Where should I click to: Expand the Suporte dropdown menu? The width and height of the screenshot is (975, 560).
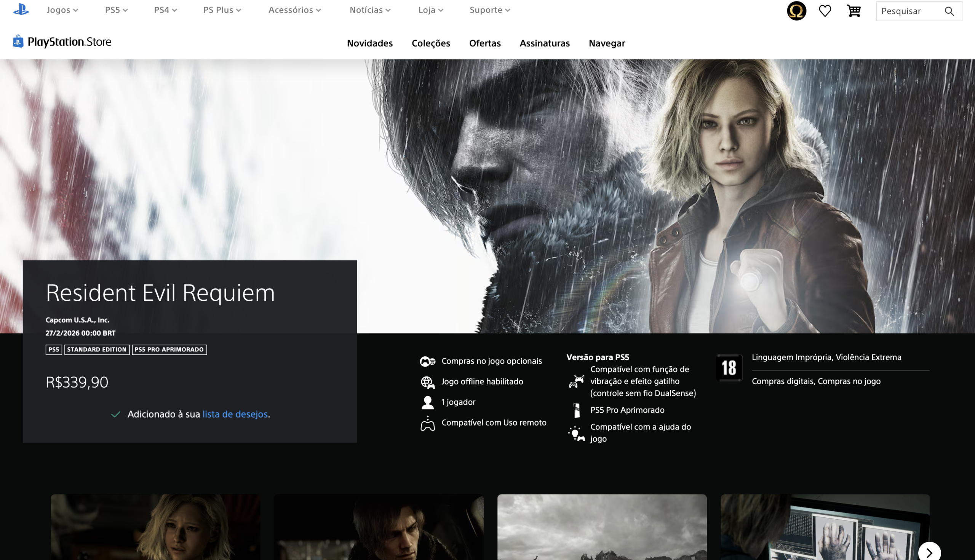coord(490,10)
